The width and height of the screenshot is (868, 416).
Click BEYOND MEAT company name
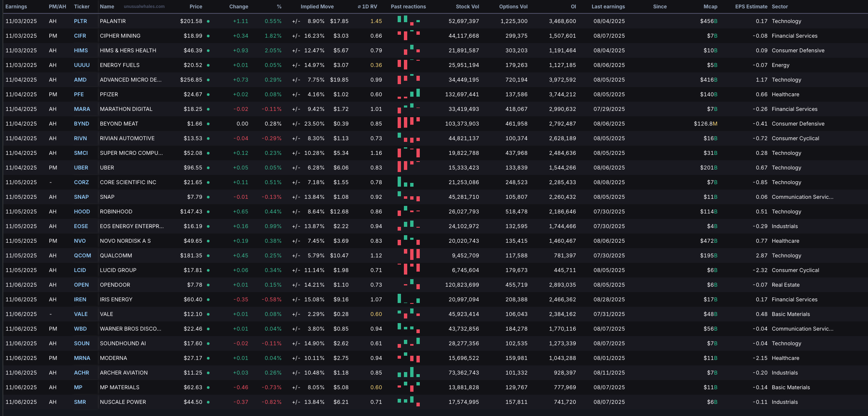[x=119, y=124]
